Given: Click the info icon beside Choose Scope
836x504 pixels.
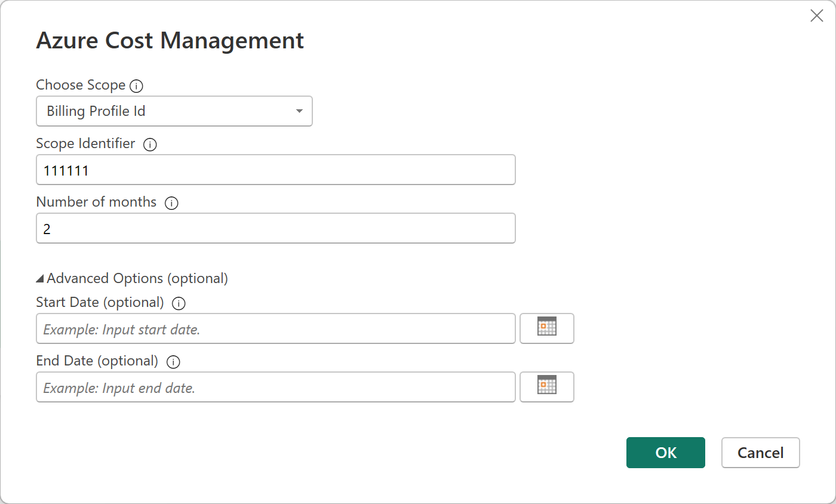Looking at the screenshot, I should click(137, 85).
